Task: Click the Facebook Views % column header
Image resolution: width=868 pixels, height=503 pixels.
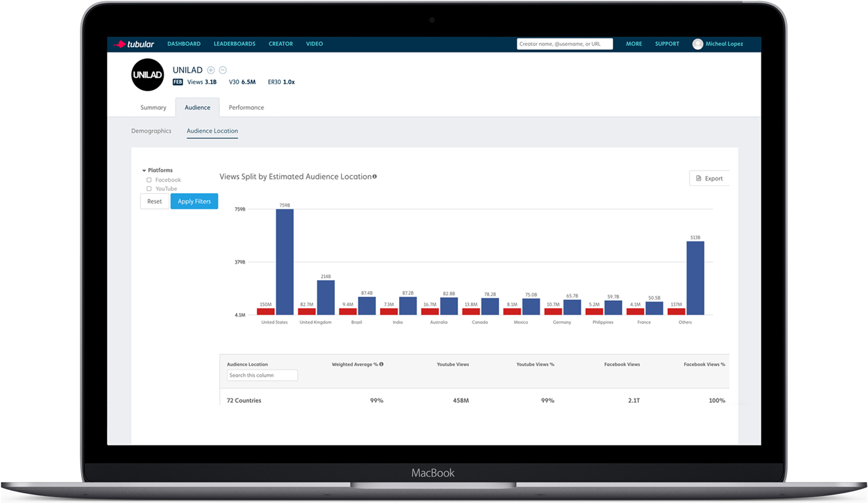Action: coord(704,364)
